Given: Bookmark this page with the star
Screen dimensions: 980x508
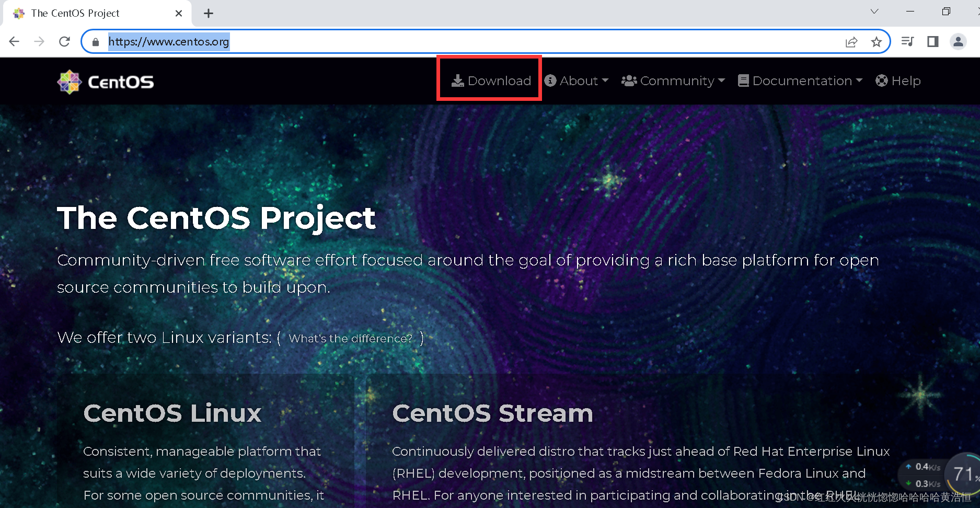Looking at the screenshot, I should point(877,42).
